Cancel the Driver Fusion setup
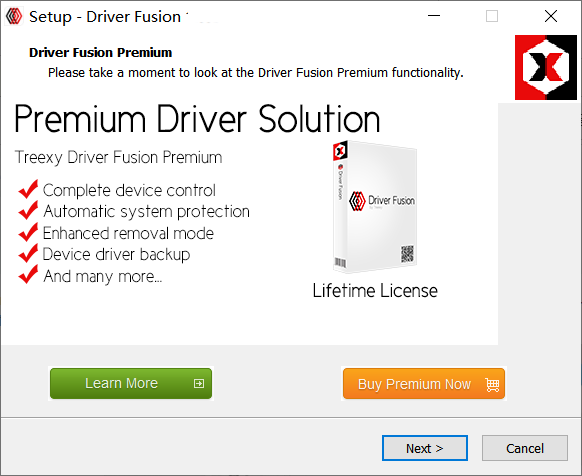The image size is (582, 476). tap(525, 448)
